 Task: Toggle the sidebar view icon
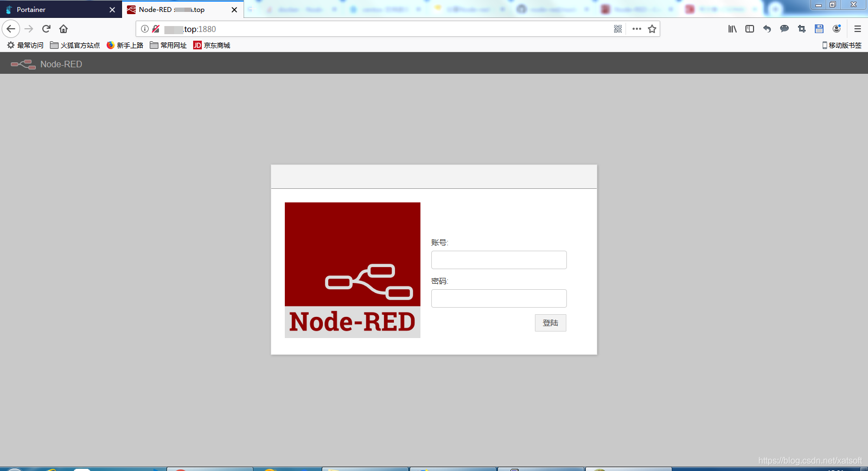point(750,29)
